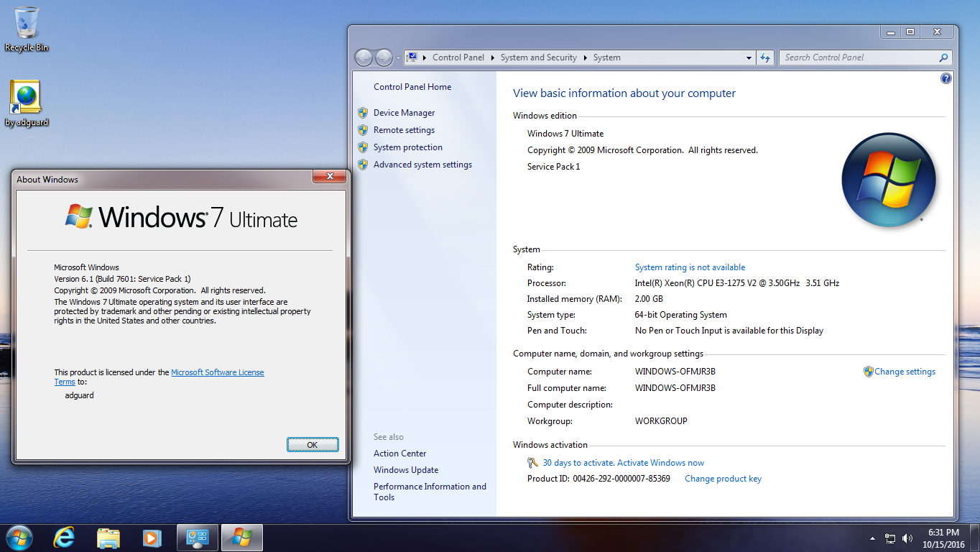
Task: Click '30 days to activate' activation link
Action: click(x=624, y=463)
